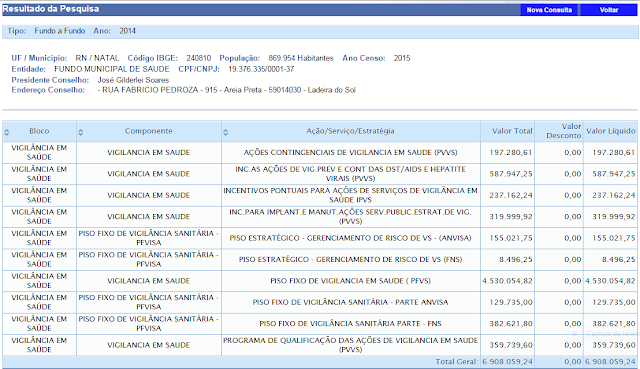Image resolution: width=640 pixels, height=369 pixels.
Task: Click Código IBGE value 240810
Action: pyautogui.click(x=199, y=58)
